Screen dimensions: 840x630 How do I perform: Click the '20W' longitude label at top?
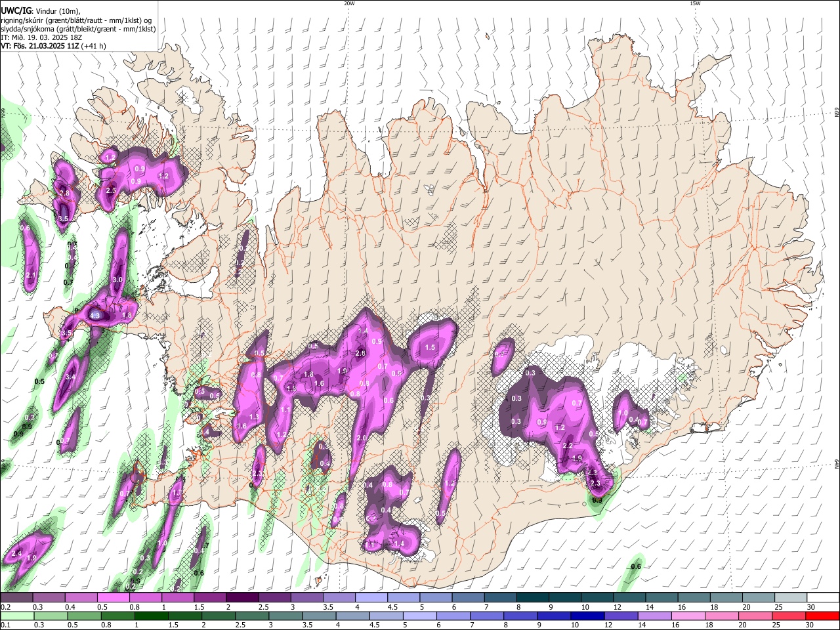[349, 3]
